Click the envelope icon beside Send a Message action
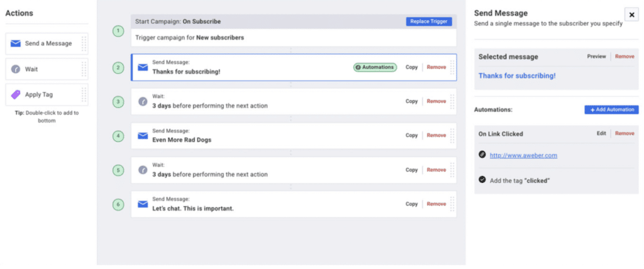 click(x=16, y=43)
